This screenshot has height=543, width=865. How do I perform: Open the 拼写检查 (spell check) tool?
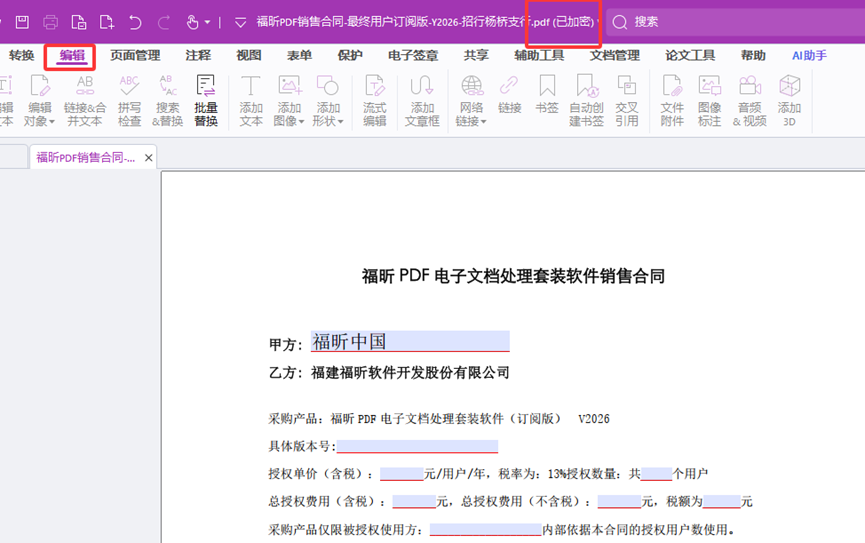129,100
